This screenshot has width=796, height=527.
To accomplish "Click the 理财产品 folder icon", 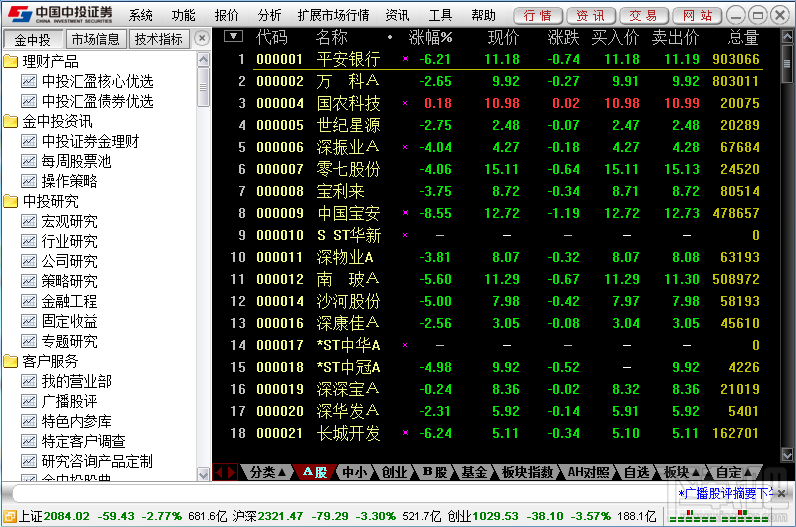I will (x=10, y=61).
